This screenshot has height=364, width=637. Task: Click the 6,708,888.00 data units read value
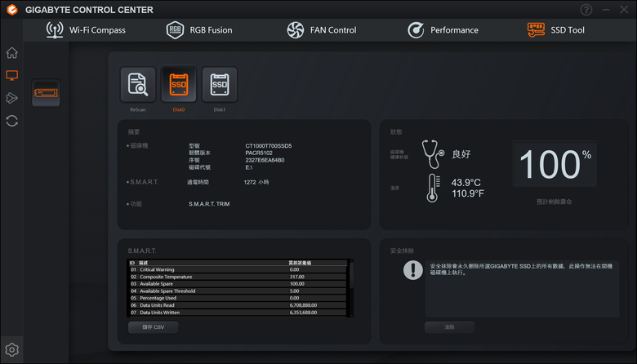(303, 305)
